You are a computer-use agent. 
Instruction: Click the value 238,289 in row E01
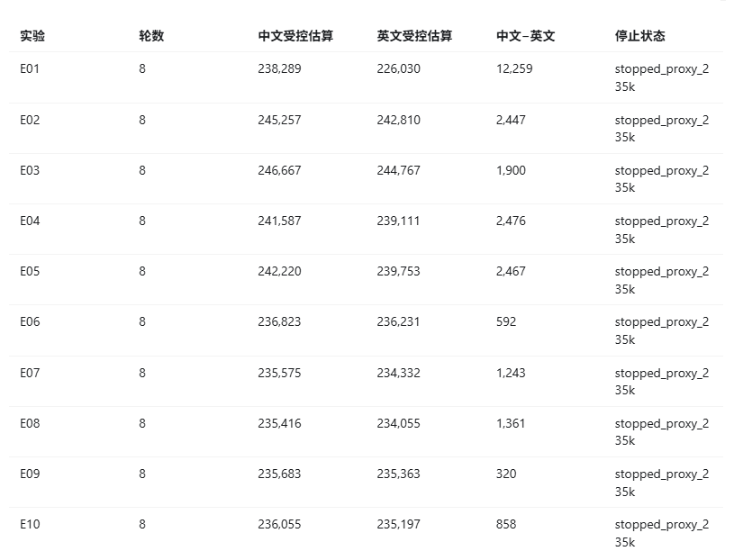(x=279, y=68)
